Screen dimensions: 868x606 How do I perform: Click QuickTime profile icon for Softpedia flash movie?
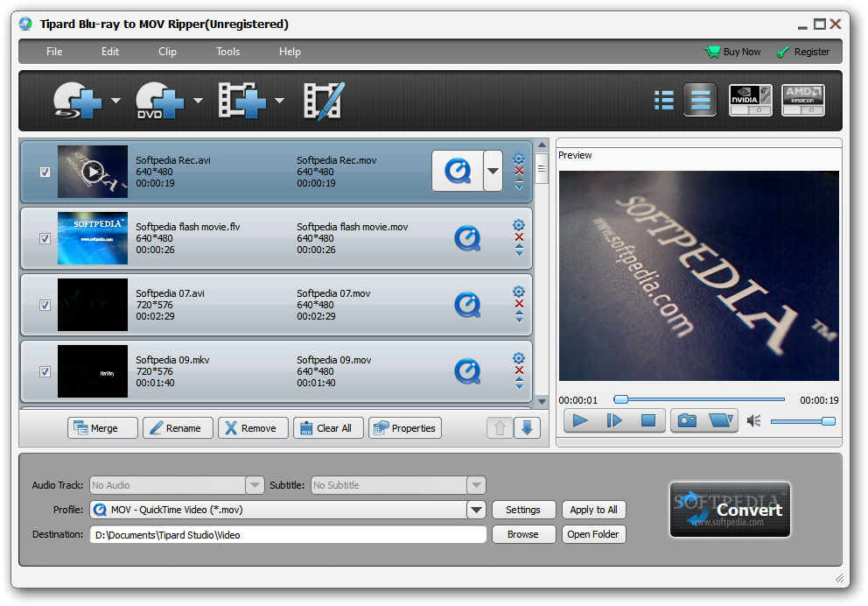click(x=467, y=239)
